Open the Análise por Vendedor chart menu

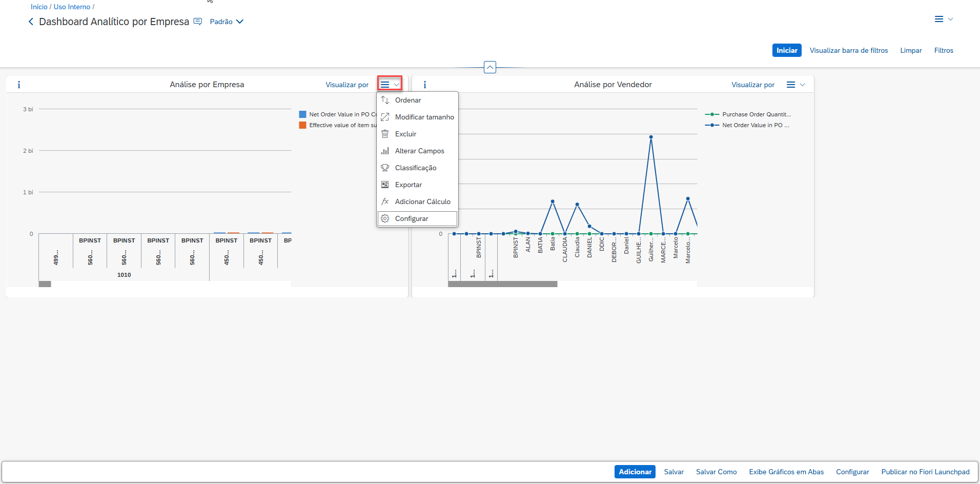[x=795, y=85]
